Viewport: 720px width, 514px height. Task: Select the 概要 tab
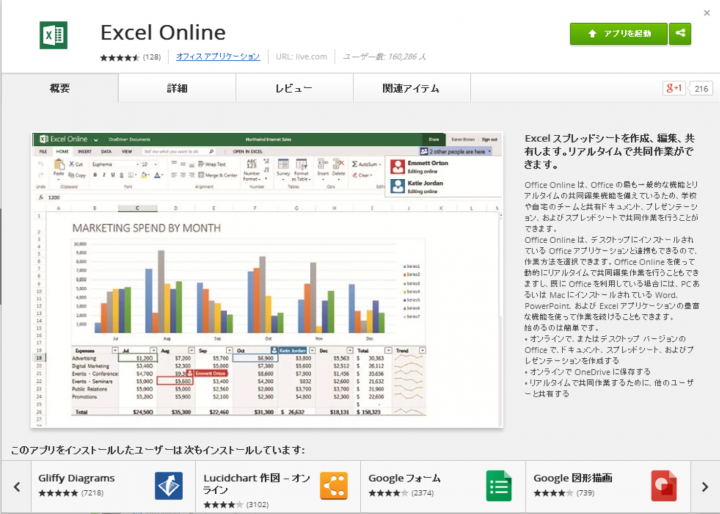pos(60,88)
